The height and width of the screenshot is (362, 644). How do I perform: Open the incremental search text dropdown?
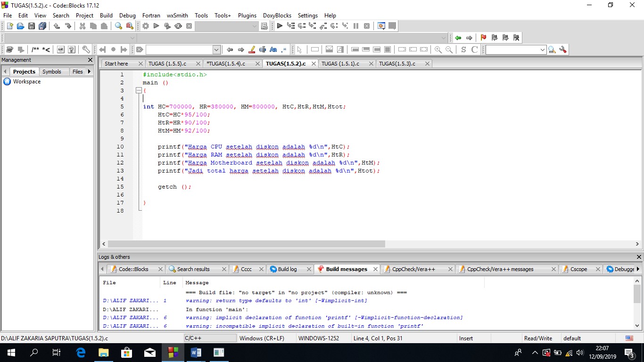pos(216,49)
